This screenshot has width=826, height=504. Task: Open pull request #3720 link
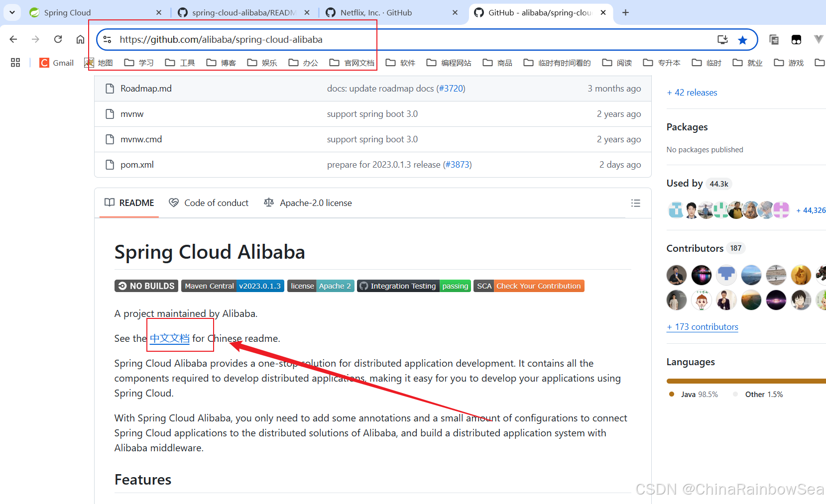coord(451,88)
